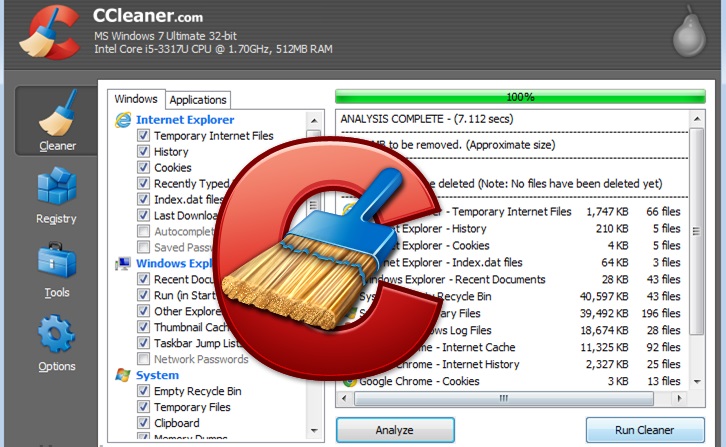
Task: Enable Network Passwords checkbox
Action: 144,359
